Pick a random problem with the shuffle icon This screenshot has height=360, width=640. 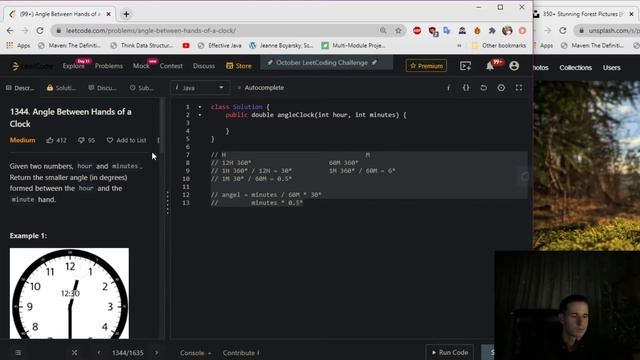click(74, 353)
